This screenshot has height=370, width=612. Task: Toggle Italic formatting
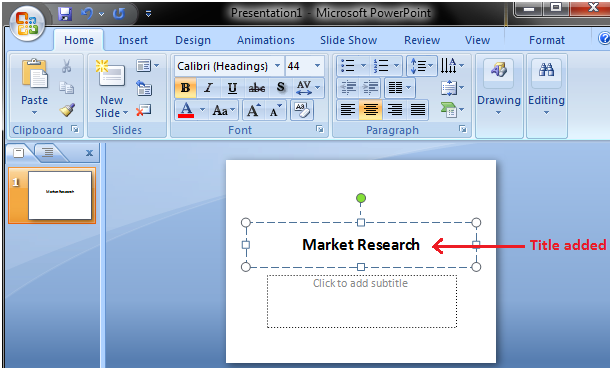point(209,88)
